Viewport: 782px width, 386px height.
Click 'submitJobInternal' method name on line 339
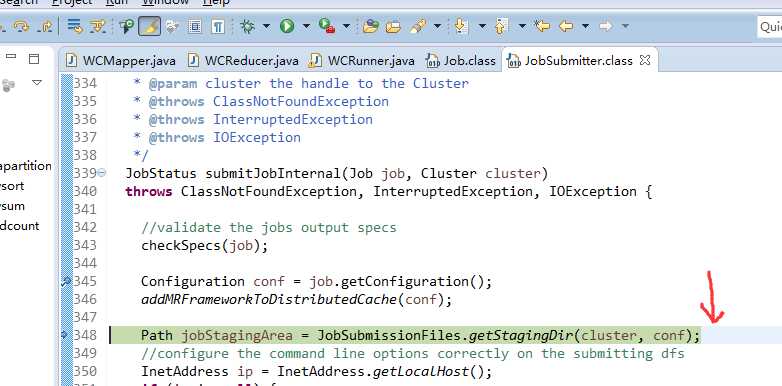pyautogui.click(x=273, y=174)
